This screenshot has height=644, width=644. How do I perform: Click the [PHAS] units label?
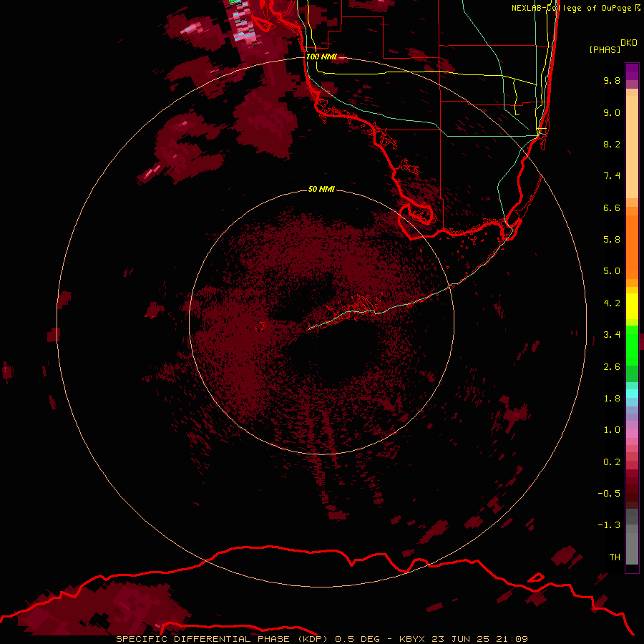point(605,49)
